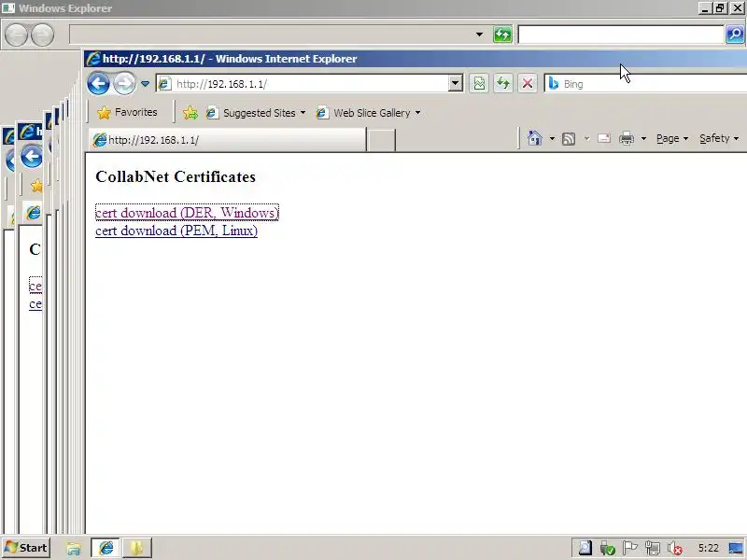Click the Internet Explorer Forward button
Viewport: 747px width, 560px height.
click(x=125, y=84)
